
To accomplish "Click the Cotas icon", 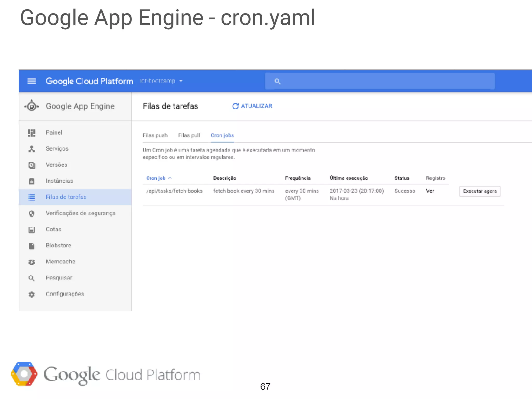I will pos(32,230).
